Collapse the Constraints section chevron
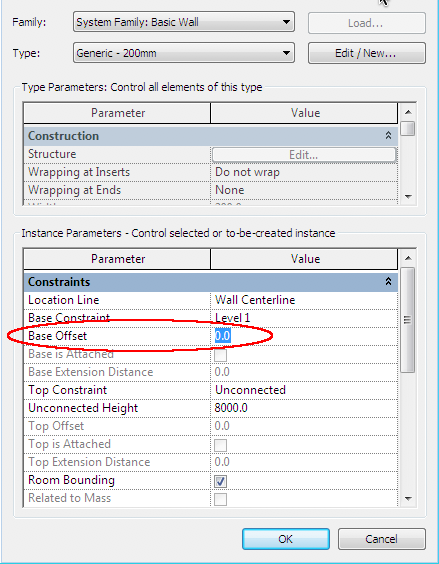The height and width of the screenshot is (564, 439). [388, 282]
